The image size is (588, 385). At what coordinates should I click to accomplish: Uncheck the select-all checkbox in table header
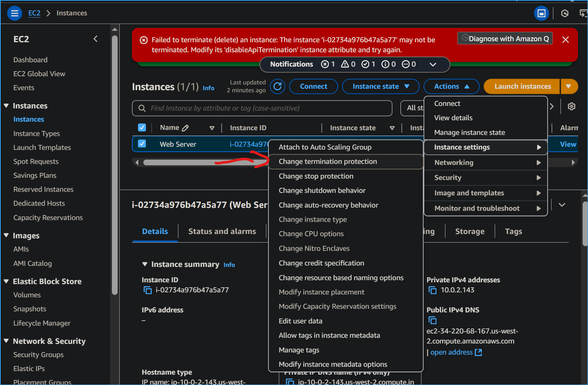142,127
